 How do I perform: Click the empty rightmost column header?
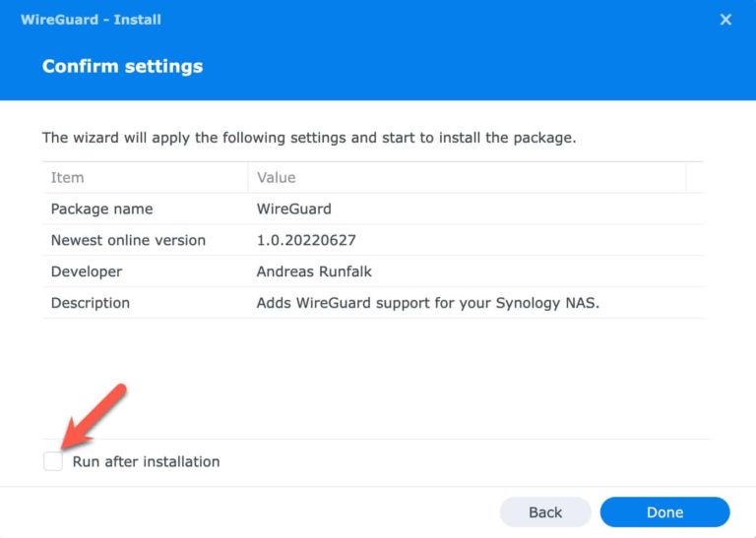click(694, 178)
